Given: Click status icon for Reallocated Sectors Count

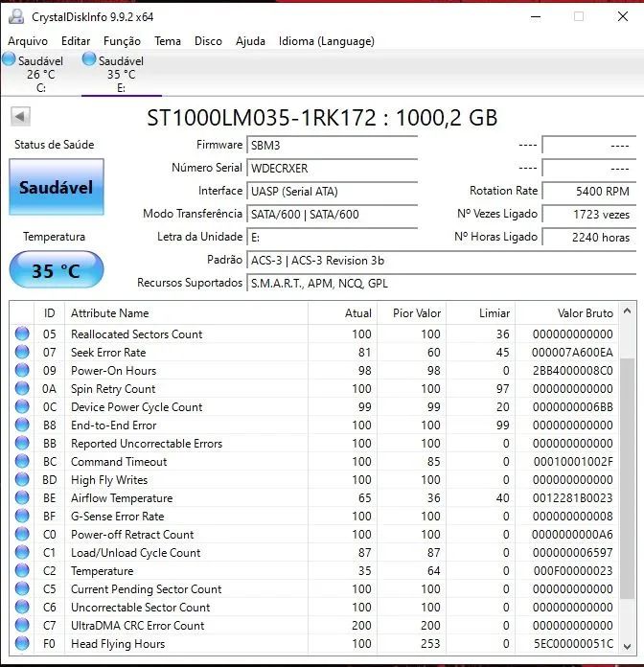Looking at the screenshot, I should tap(22, 333).
